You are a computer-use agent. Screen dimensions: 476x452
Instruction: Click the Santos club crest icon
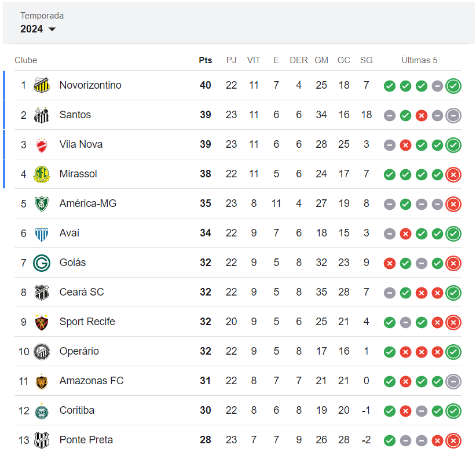tap(42, 115)
